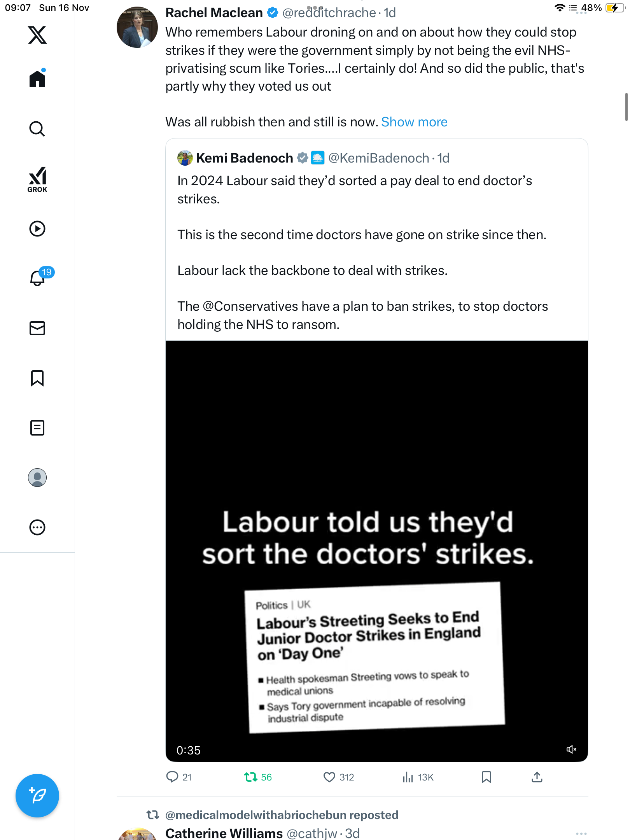This screenshot has height=840, width=630.
Task: Unmute the video with speaker icon
Action: pos(571,749)
